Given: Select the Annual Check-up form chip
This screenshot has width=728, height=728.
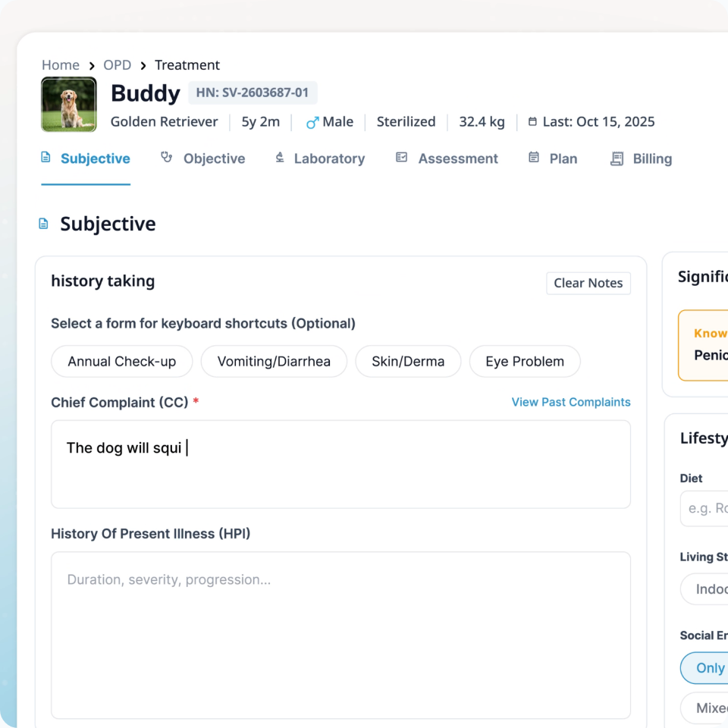Looking at the screenshot, I should coord(121,362).
